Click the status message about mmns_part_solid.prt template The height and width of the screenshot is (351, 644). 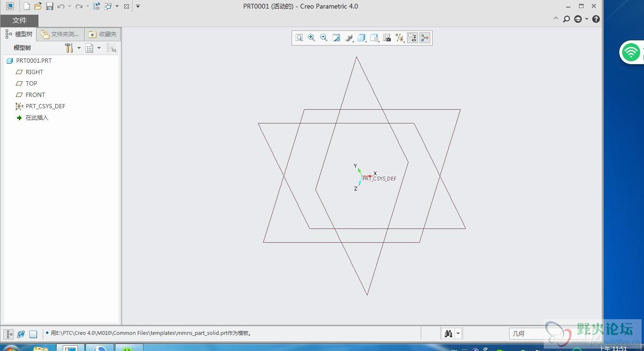(x=152, y=333)
